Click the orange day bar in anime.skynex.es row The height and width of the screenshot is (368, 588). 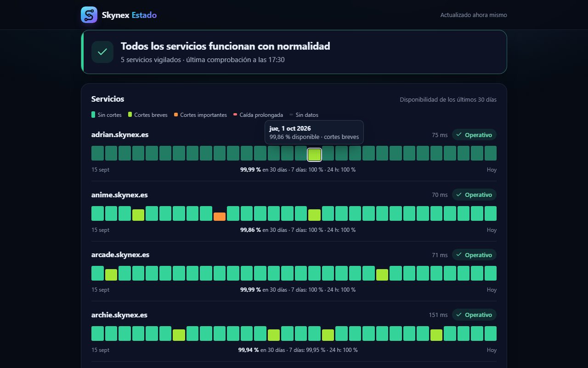pyautogui.click(x=220, y=217)
